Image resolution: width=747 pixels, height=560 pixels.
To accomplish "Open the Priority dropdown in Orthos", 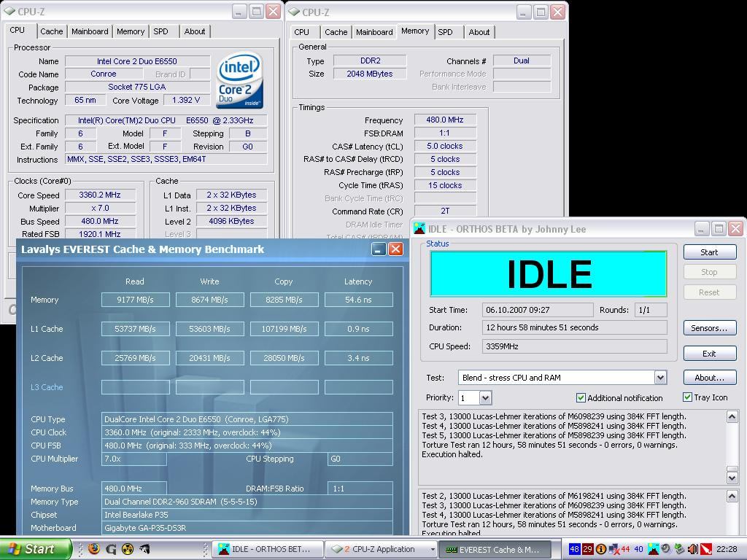I will tap(485, 397).
